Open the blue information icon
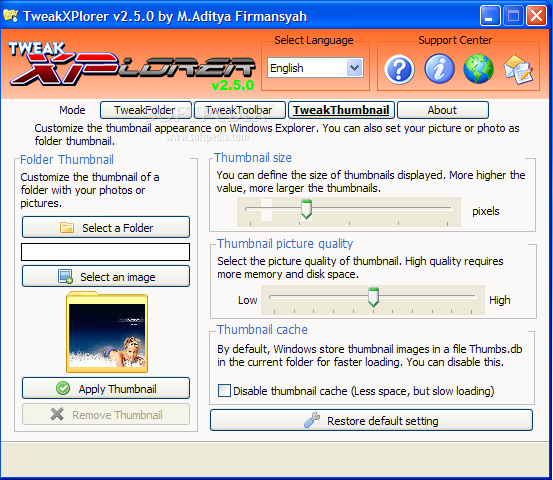The image size is (553, 480). (x=439, y=69)
